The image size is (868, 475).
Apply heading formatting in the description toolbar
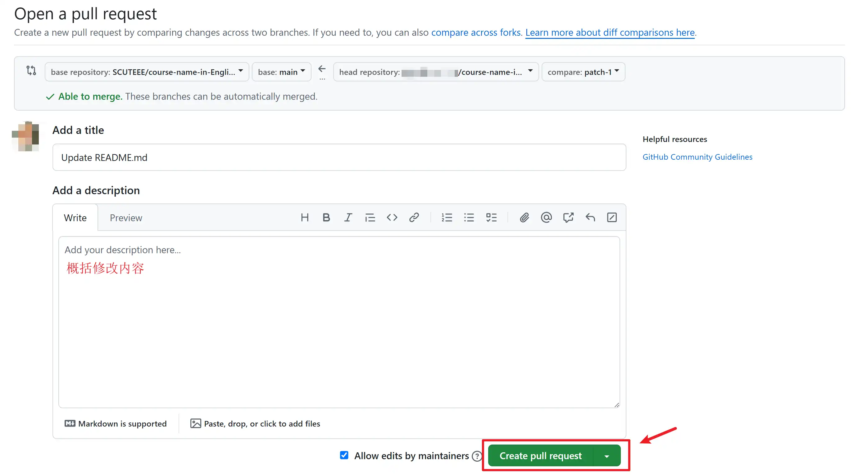tap(305, 217)
